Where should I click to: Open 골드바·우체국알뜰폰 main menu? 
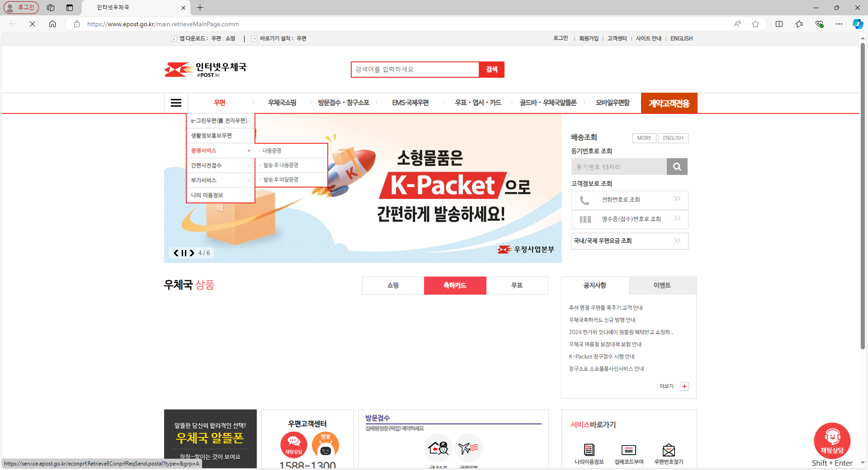[548, 103]
